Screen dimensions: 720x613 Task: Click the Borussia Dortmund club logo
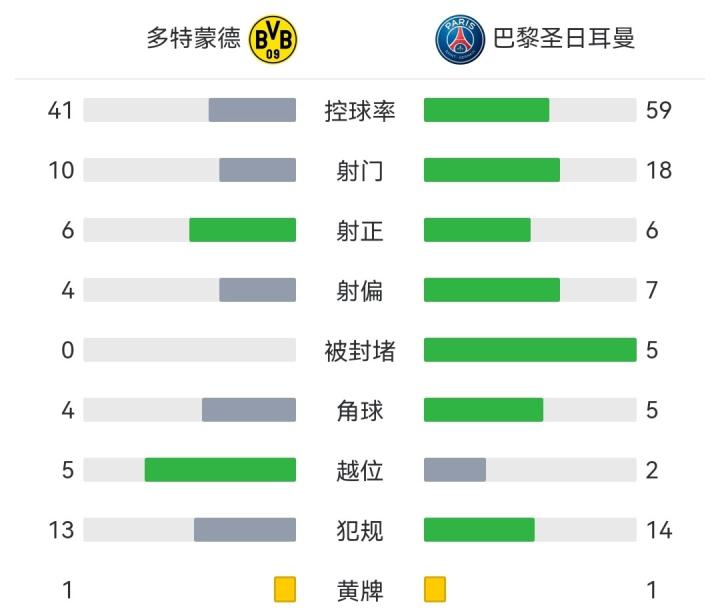point(273,39)
